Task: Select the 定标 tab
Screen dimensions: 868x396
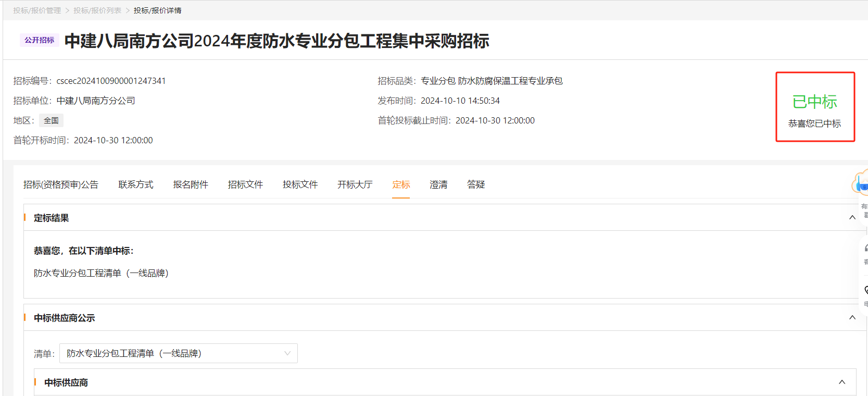Action: tap(401, 184)
